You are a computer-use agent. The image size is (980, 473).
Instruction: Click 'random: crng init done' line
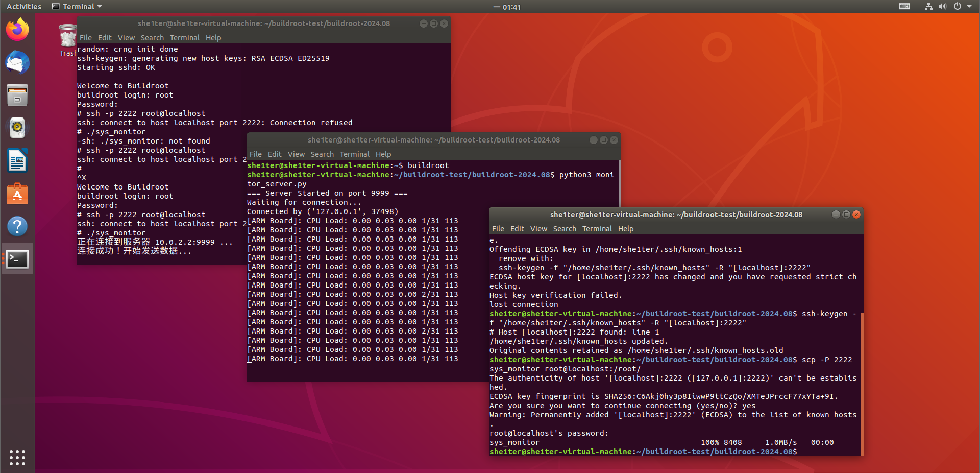tap(128, 49)
